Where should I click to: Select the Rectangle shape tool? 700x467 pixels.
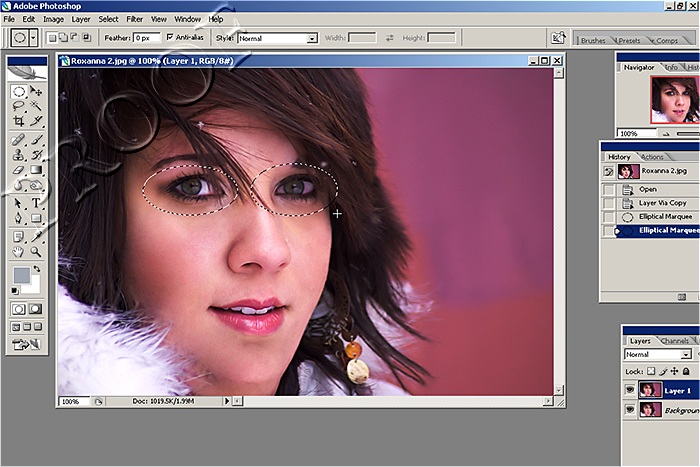[36, 218]
